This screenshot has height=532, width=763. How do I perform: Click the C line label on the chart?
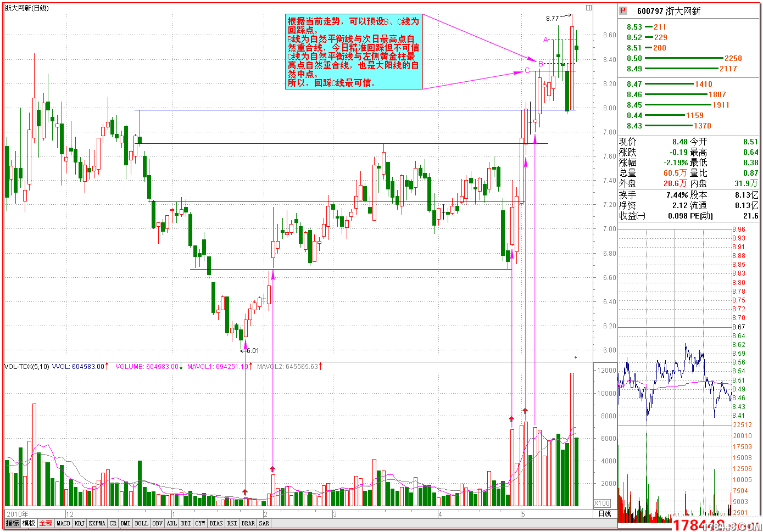[527, 70]
